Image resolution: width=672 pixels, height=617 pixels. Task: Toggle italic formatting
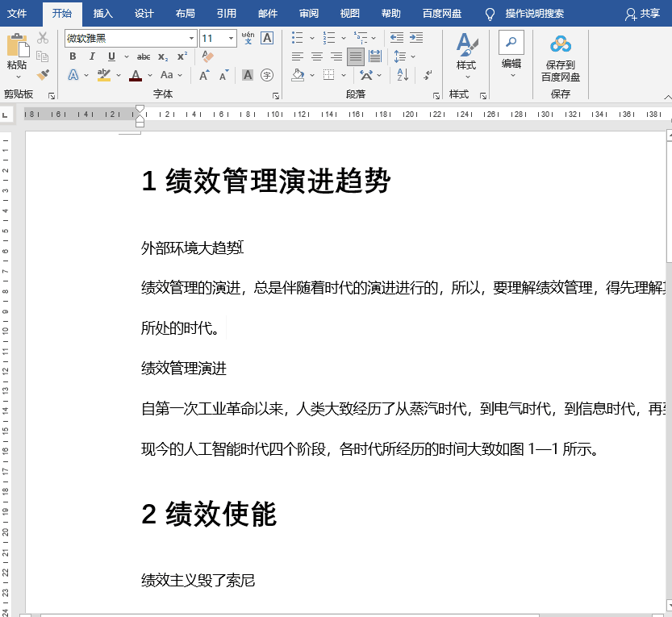click(x=93, y=55)
